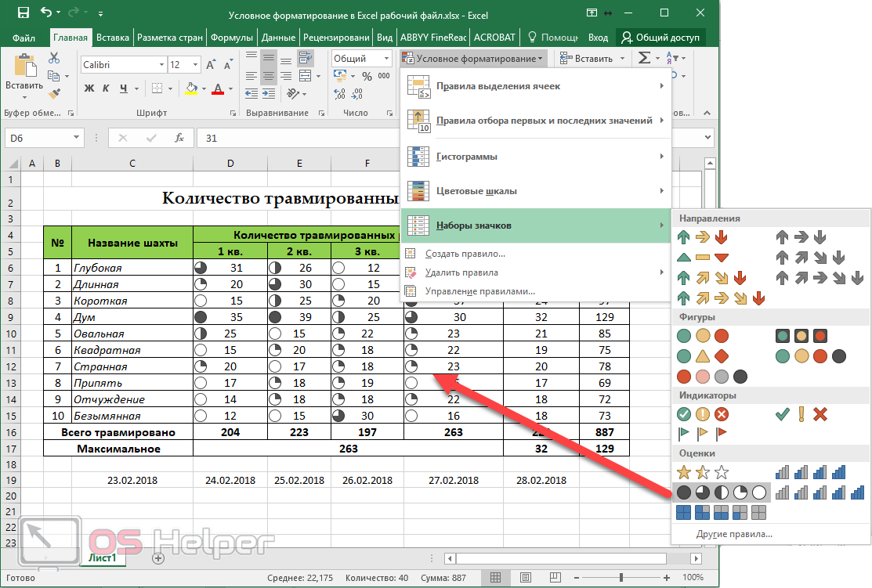The image size is (872, 588).
Task: Expand the formula bar chevron
Action: pos(708,137)
